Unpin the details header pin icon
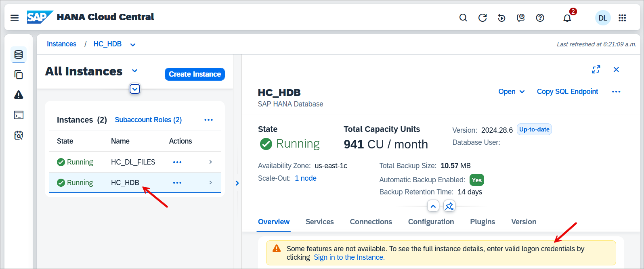This screenshot has width=644, height=269. pyautogui.click(x=449, y=206)
